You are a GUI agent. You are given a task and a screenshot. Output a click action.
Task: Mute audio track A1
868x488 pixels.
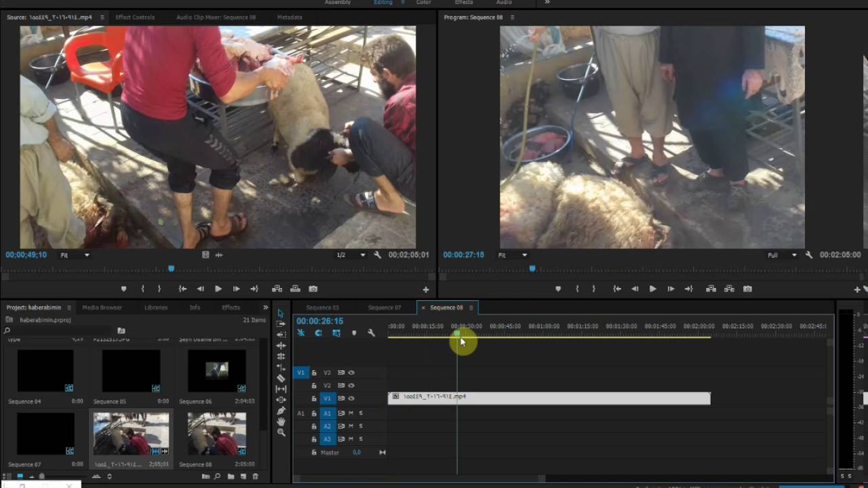click(x=351, y=413)
